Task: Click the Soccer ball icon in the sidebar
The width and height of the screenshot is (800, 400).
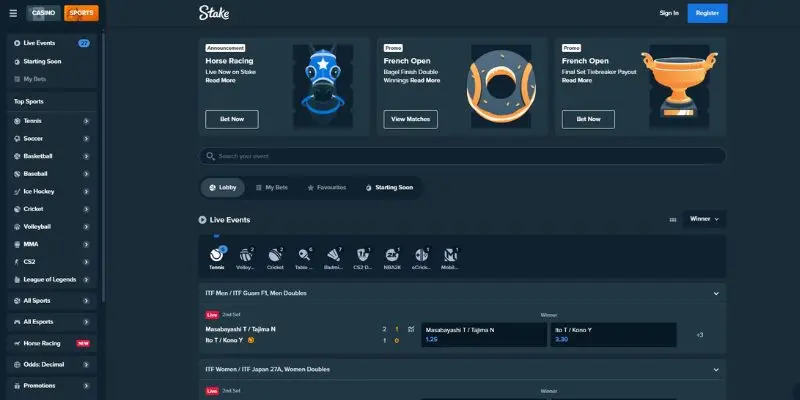Action: click(x=17, y=139)
